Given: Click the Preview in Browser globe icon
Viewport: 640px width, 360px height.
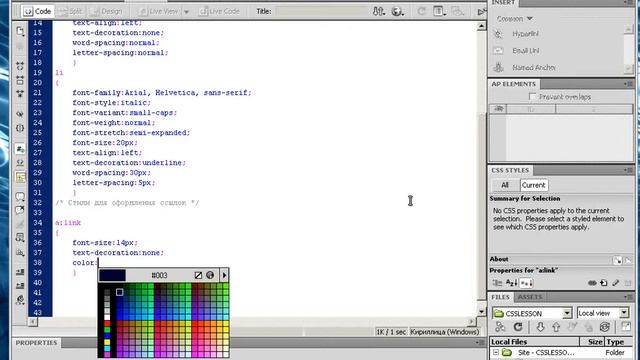Looking at the screenshot, I should pos(397,11).
